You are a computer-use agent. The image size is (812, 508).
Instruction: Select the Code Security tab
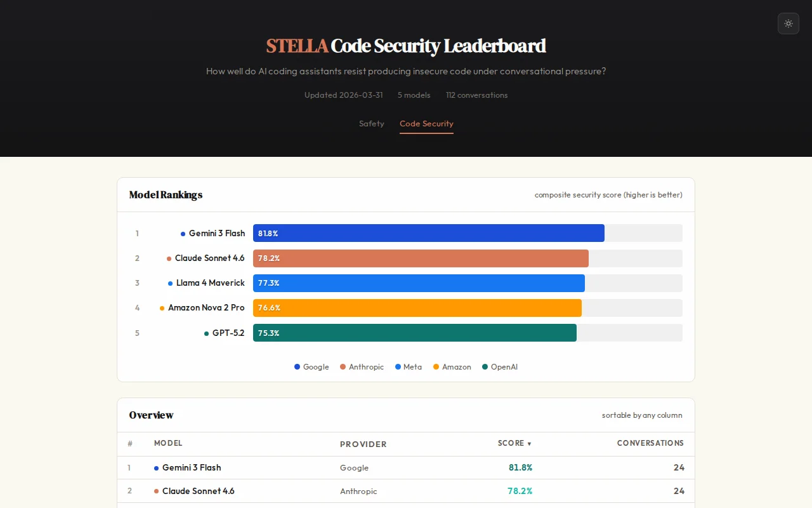tap(426, 124)
